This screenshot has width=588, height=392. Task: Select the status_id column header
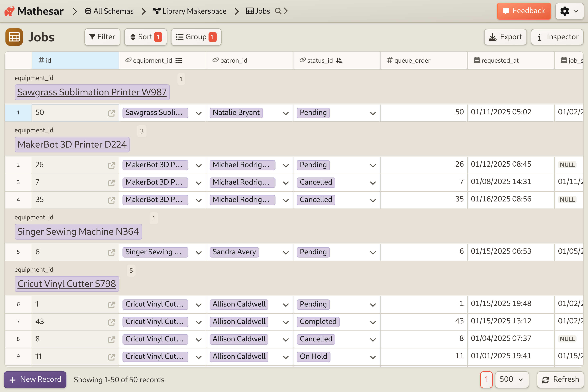click(x=336, y=60)
